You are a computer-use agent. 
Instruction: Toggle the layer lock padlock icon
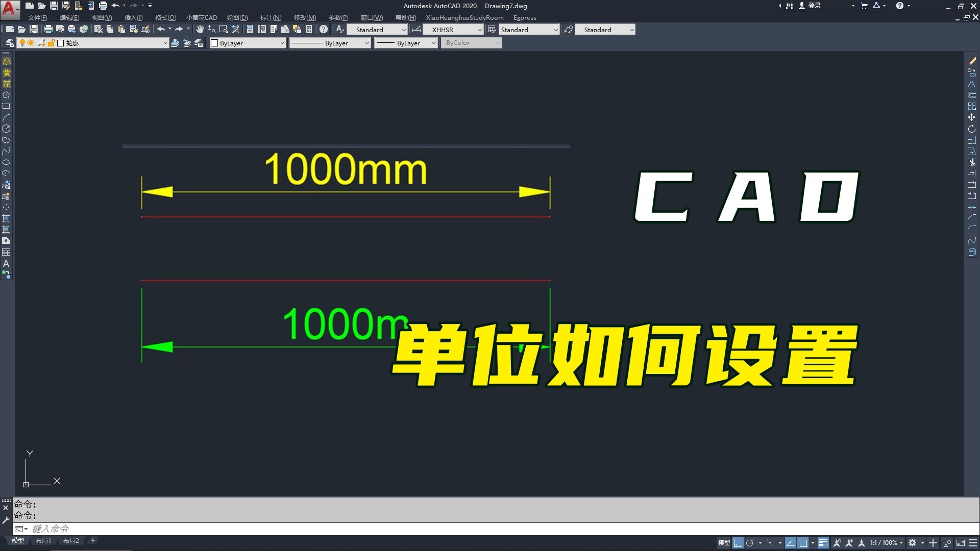click(52, 43)
